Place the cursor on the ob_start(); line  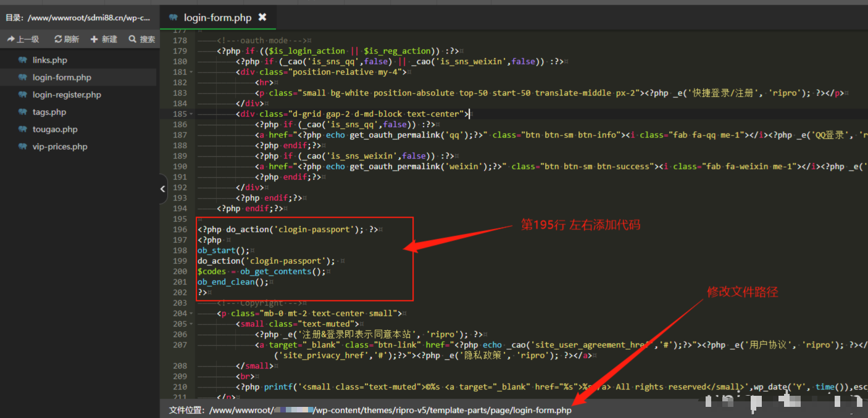pos(223,251)
